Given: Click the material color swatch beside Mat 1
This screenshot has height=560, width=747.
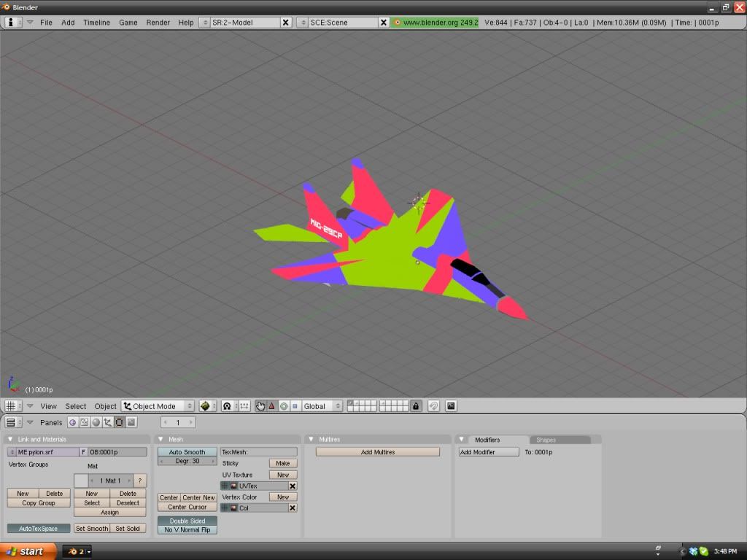Looking at the screenshot, I should pos(81,481).
